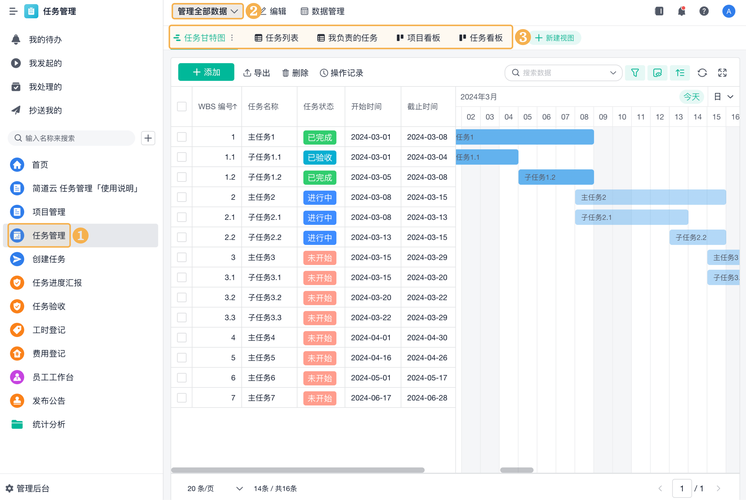
Task: Tick the checkbox for row 主任务1
Action: tap(182, 137)
